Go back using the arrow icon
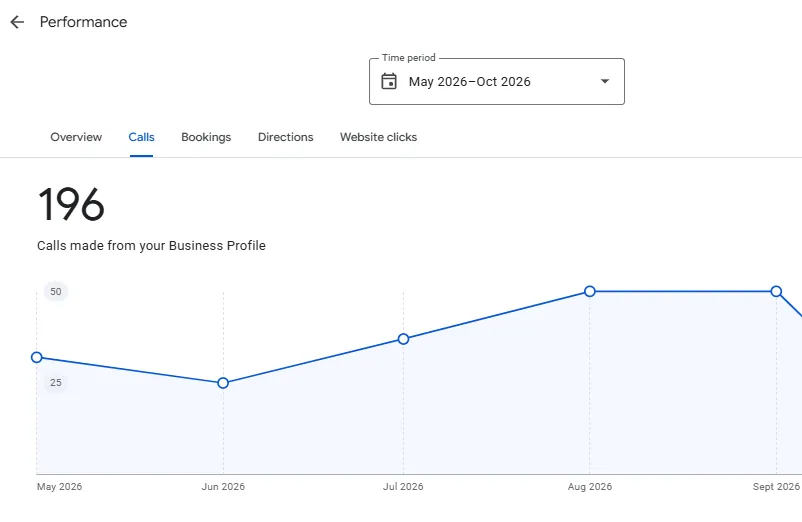 pos(17,22)
